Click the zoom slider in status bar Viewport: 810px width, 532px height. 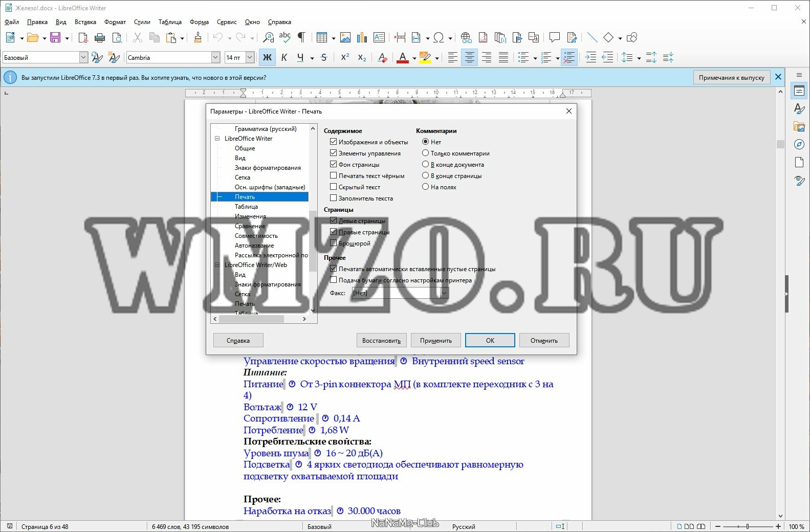click(x=748, y=526)
